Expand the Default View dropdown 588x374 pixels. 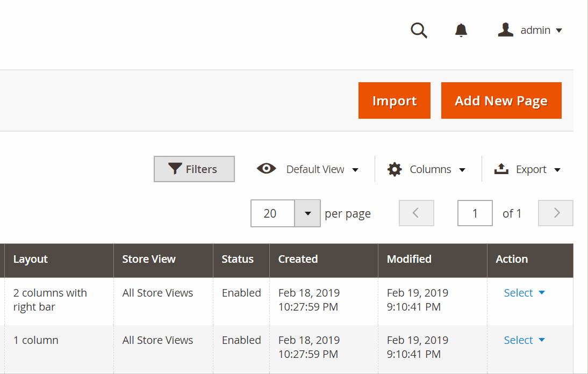pos(322,169)
